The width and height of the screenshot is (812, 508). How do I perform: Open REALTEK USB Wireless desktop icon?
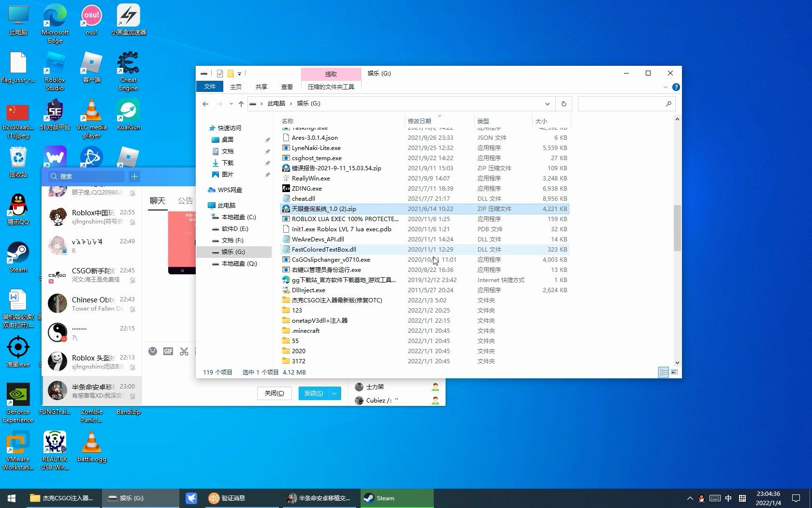click(55, 450)
